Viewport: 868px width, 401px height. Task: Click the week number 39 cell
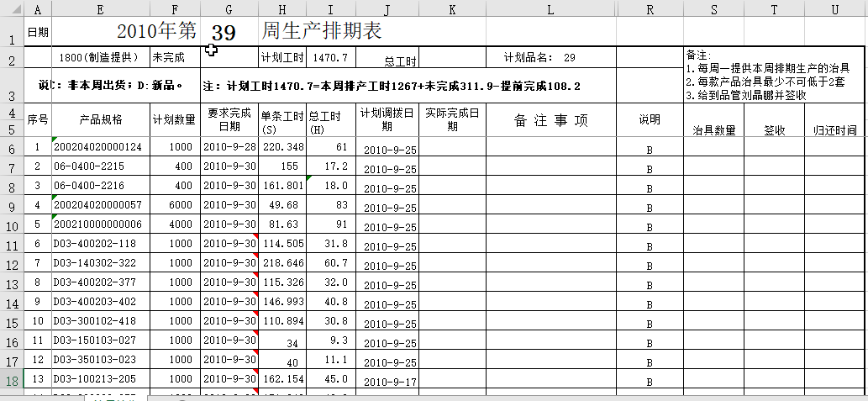(224, 33)
